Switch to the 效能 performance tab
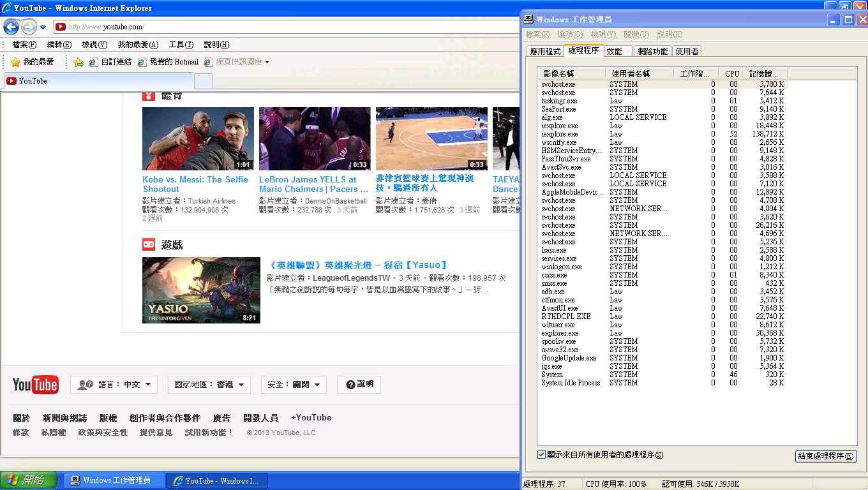The width and height of the screenshot is (868, 490). [x=617, y=52]
